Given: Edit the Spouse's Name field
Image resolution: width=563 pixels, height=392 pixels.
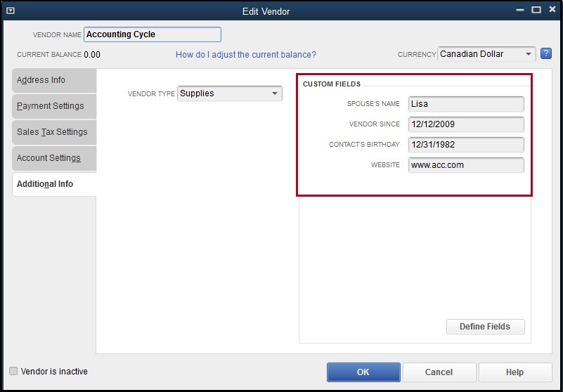Looking at the screenshot, I should (x=466, y=104).
